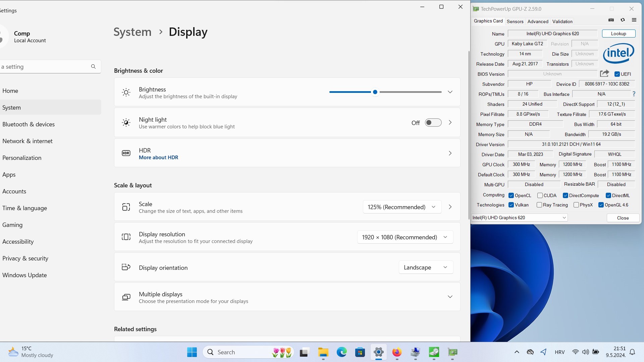This screenshot has height=362, width=644.
Task: Toggle the Night light switch
Action: [433, 123]
